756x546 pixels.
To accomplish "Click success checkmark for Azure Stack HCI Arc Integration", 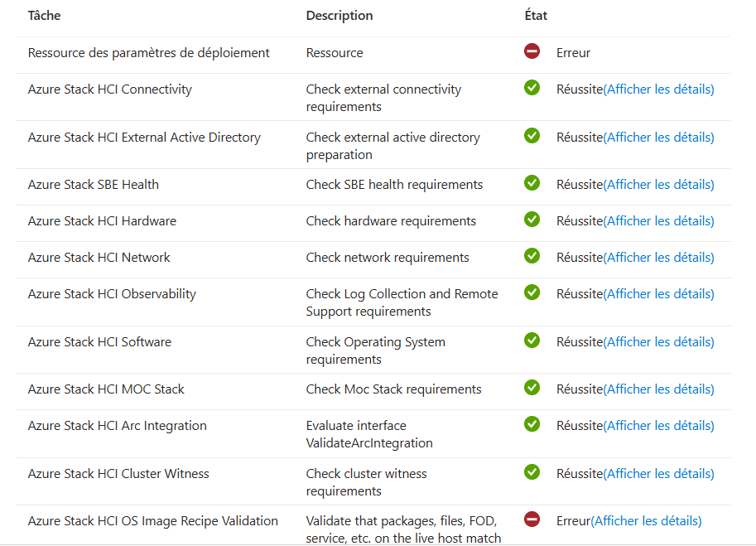I will click(532, 424).
